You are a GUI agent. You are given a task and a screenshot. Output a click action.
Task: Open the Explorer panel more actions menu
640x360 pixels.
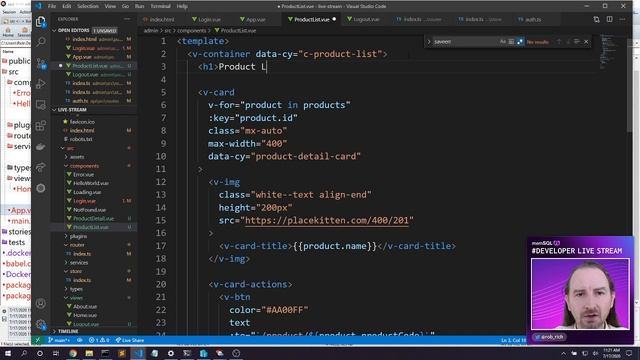point(127,19)
